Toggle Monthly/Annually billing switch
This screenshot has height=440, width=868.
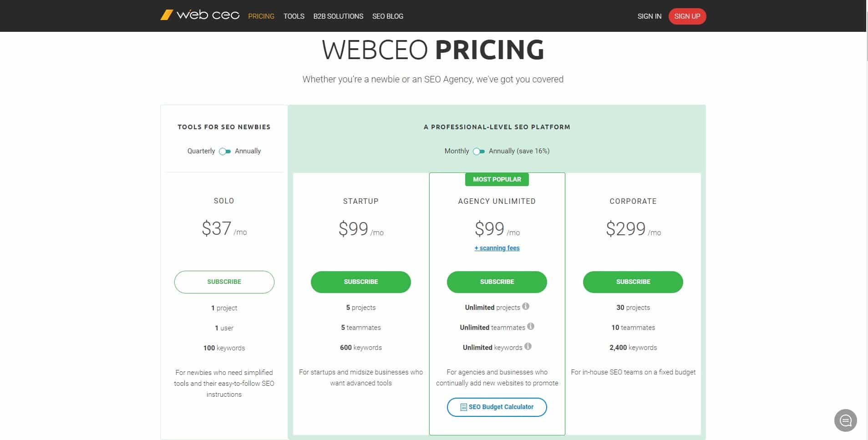point(479,152)
